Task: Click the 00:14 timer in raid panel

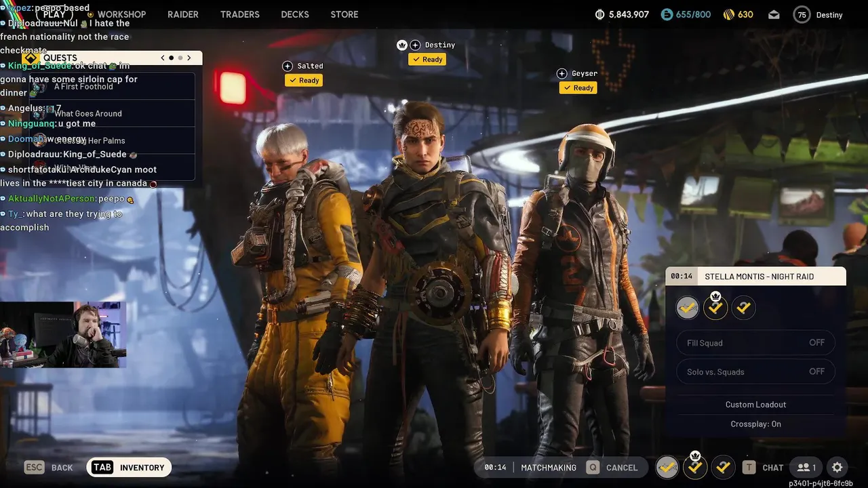Action: 682,277
